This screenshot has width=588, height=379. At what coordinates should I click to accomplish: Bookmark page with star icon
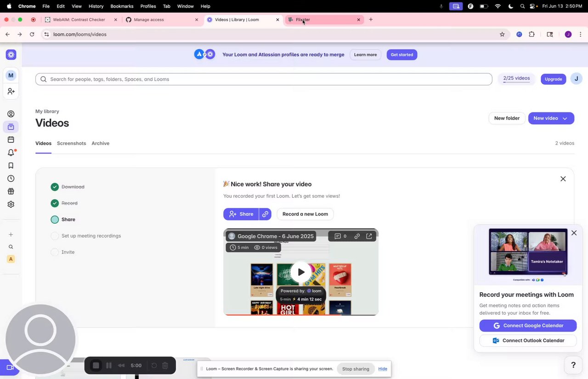tap(502, 34)
